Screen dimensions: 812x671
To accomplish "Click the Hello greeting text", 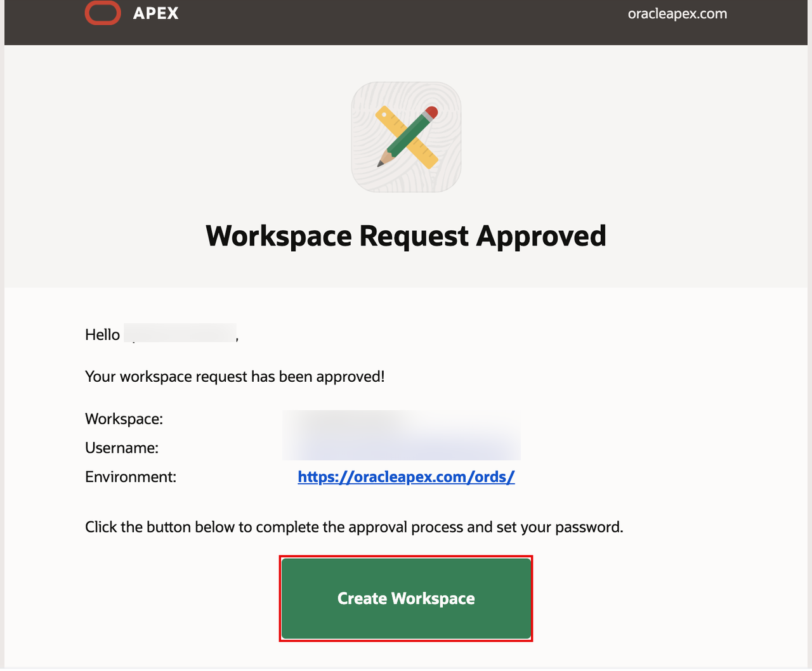I will tap(102, 335).
